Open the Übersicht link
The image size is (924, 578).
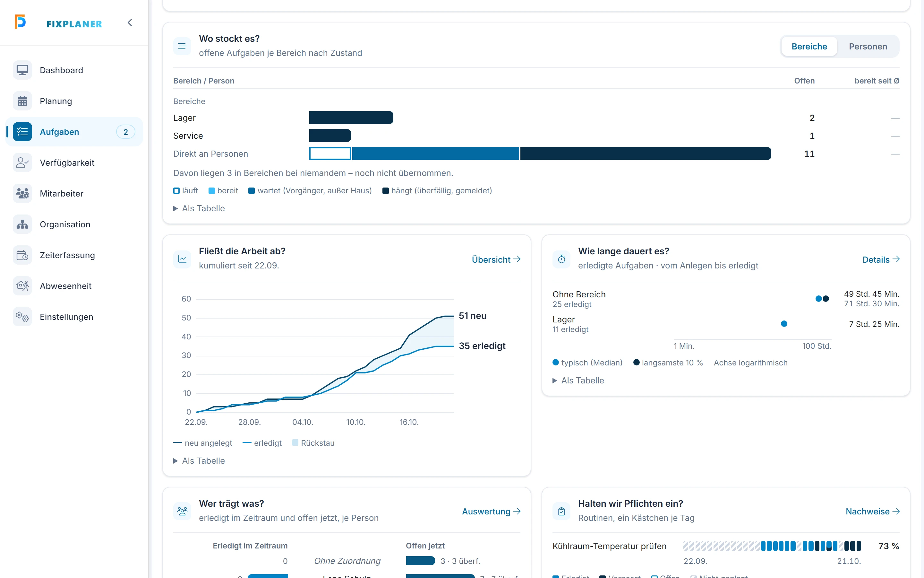click(496, 259)
